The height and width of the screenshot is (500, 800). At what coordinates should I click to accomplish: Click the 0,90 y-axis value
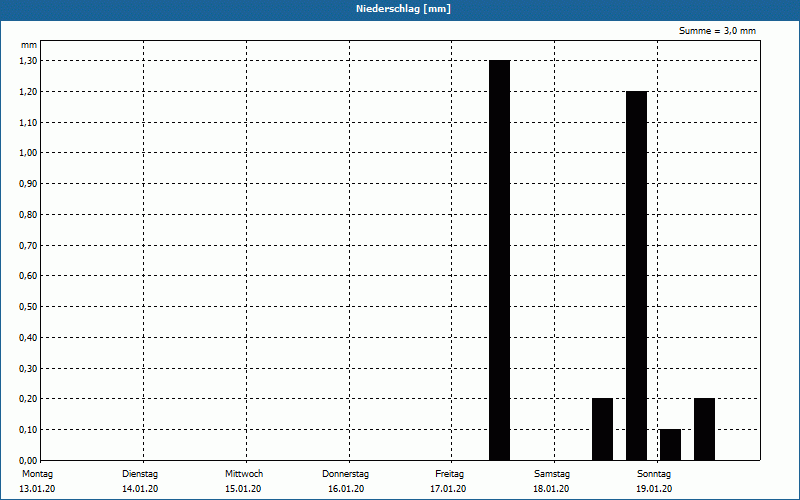pyautogui.click(x=28, y=184)
